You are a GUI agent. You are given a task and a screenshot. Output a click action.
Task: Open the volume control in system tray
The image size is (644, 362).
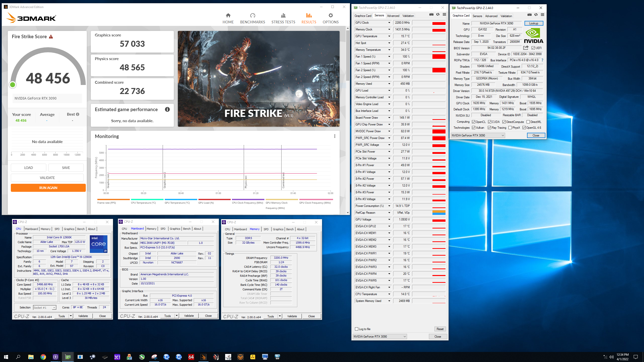tap(612, 357)
